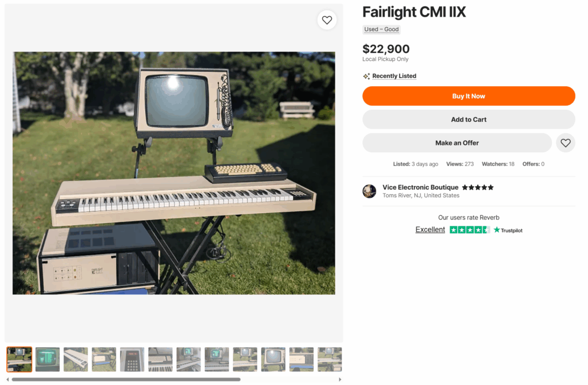Click the heart icon on product image

(x=327, y=20)
